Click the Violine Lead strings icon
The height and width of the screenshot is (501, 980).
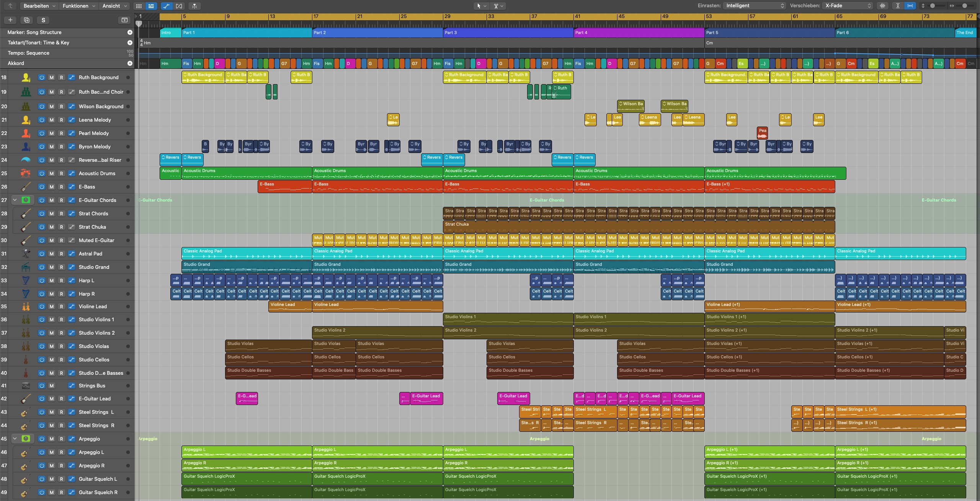point(26,306)
